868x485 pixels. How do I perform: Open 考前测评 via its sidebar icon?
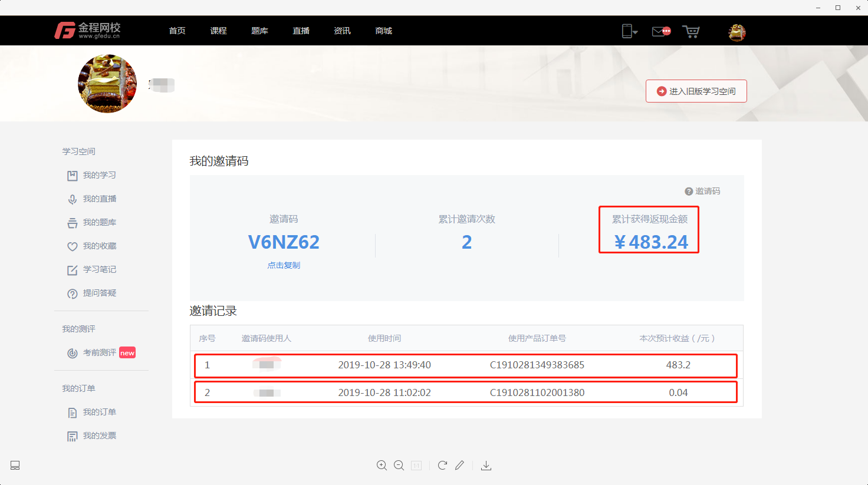click(73, 353)
